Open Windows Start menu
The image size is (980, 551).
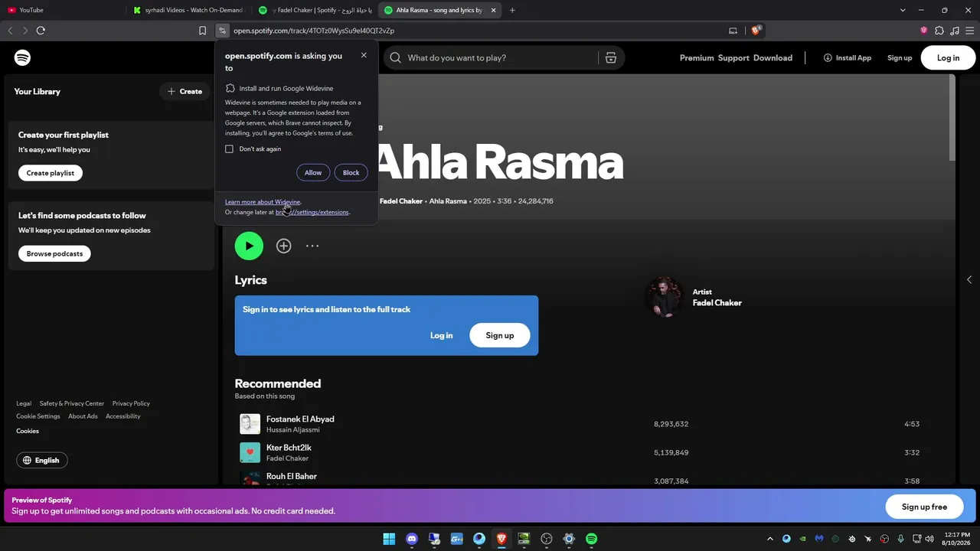(x=389, y=539)
